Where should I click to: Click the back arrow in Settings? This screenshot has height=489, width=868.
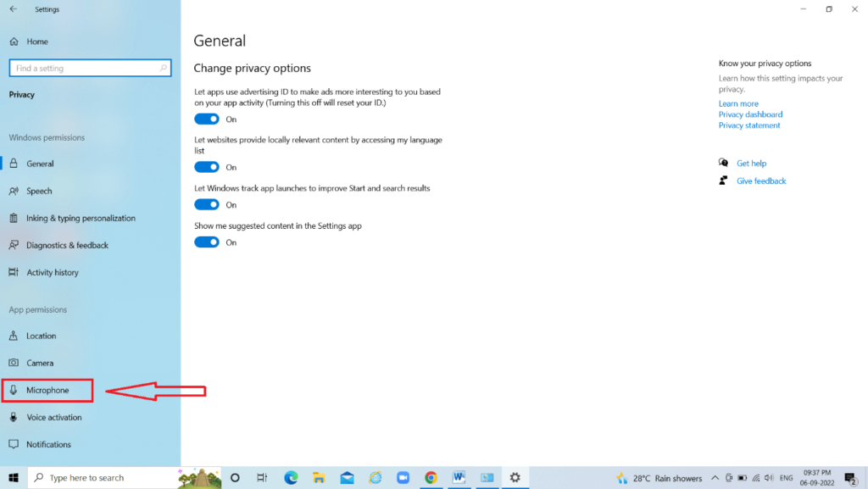click(14, 8)
